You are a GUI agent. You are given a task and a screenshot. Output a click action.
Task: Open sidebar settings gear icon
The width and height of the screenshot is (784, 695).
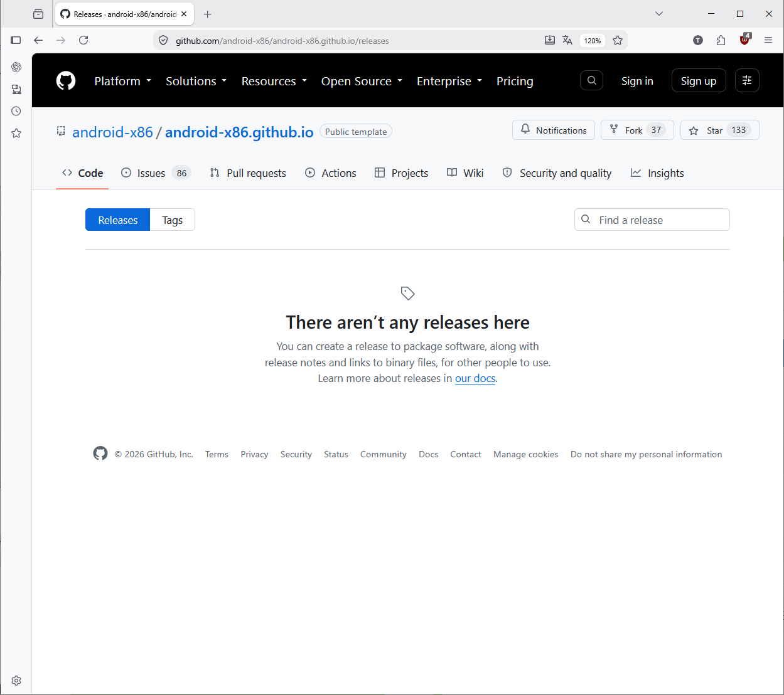tap(16, 681)
